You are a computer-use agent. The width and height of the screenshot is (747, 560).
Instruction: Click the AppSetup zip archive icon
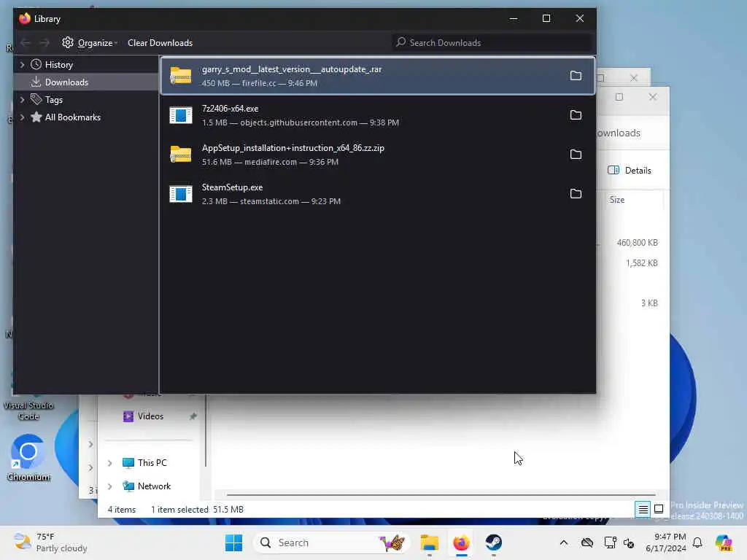[x=181, y=155]
